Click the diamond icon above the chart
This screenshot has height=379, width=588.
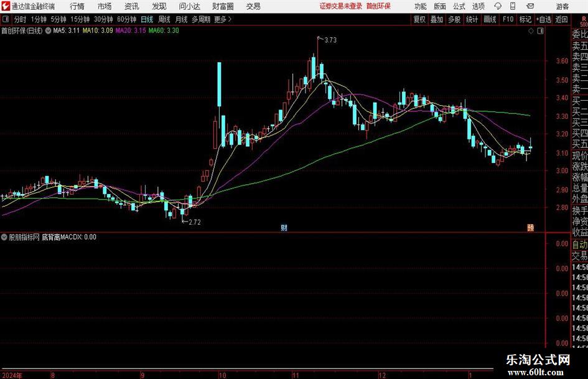tap(531, 31)
